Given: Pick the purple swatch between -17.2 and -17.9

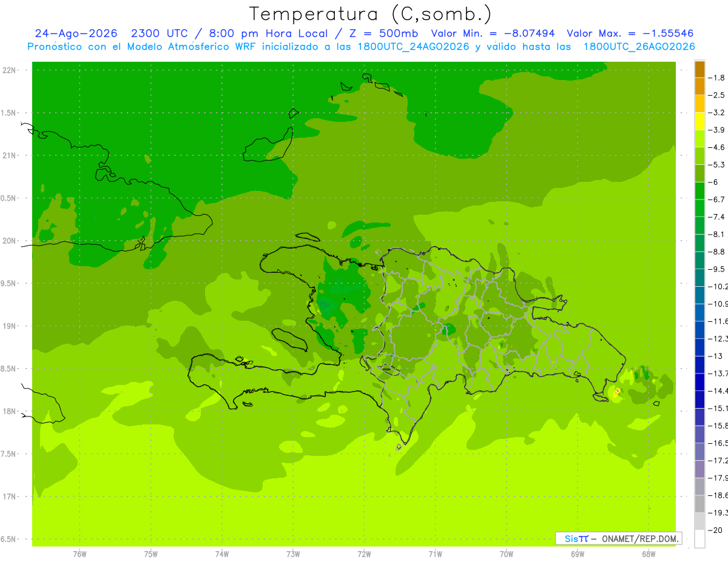Looking at the screenshot, I should pos(699,469).
